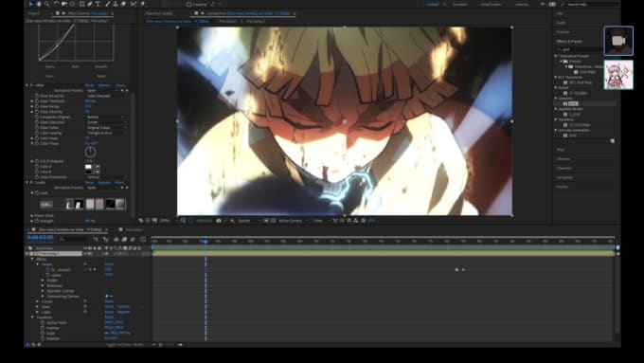Screen dimensions: 644x363
Task: Select the Eraser tool
Action: (x=124, y=4)
